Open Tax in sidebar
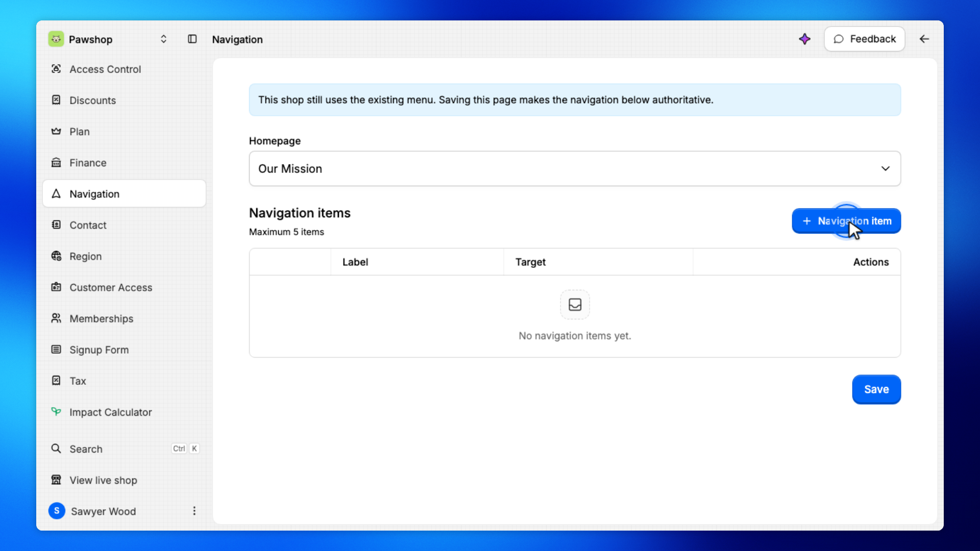 coord(124,381)
